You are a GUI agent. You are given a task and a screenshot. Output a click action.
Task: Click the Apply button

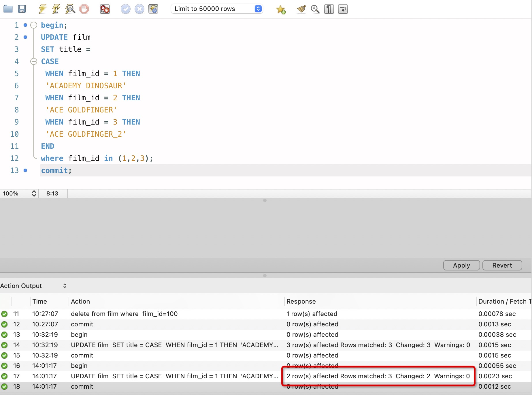pos(461,265)
